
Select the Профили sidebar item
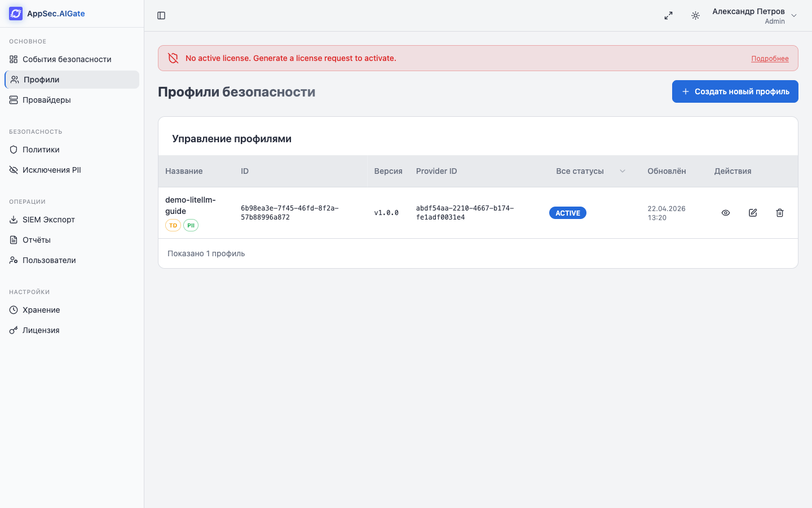[72, 80]
